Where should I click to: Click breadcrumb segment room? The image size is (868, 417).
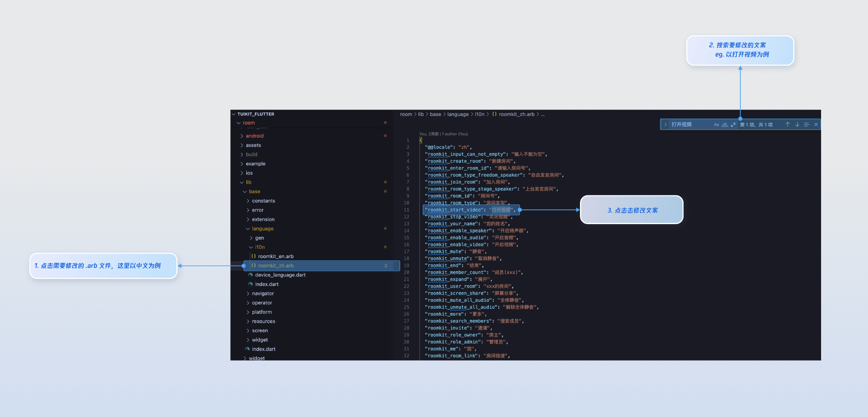406,115
